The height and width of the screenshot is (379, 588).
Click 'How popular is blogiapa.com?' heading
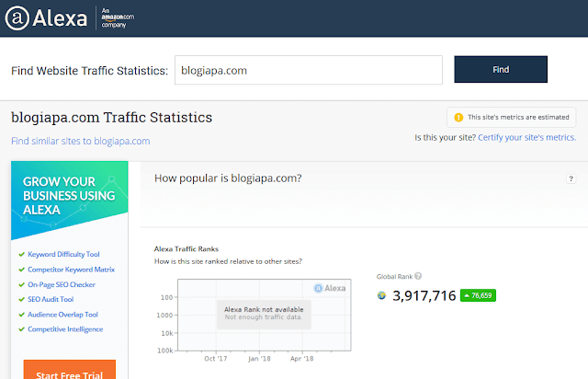228,178
